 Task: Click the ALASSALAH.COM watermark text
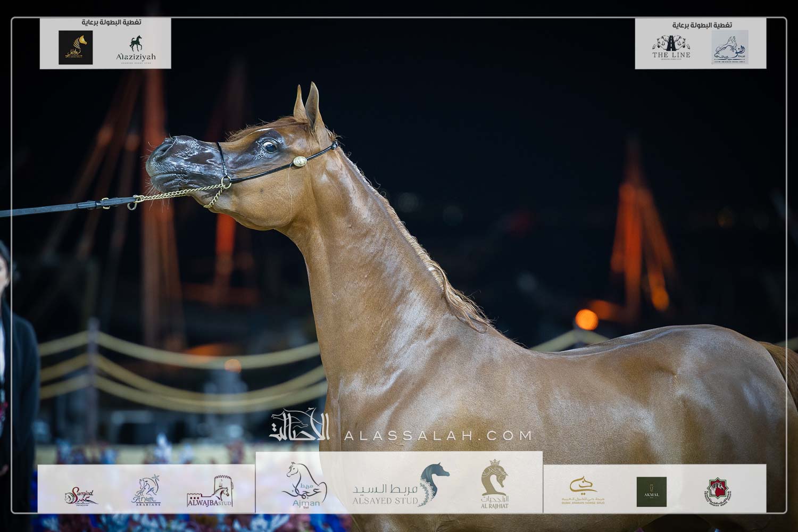coord(438,436)
